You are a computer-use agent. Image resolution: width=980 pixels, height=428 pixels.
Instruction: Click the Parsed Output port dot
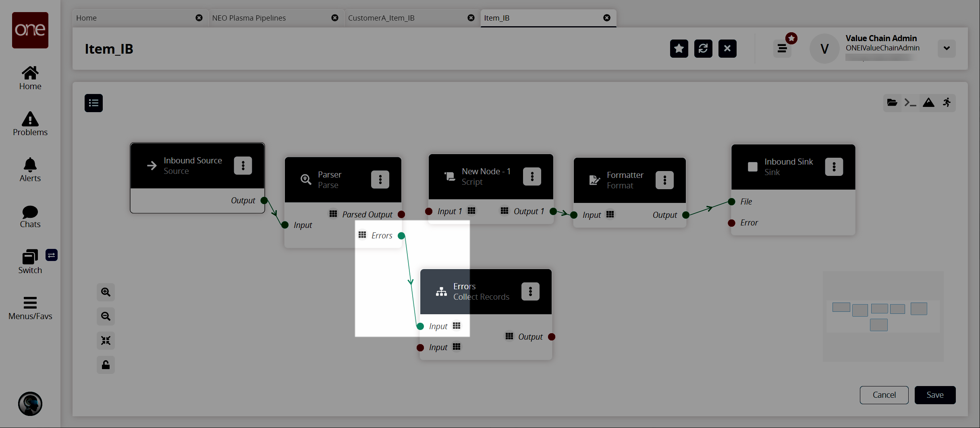[x=401, y=214]
